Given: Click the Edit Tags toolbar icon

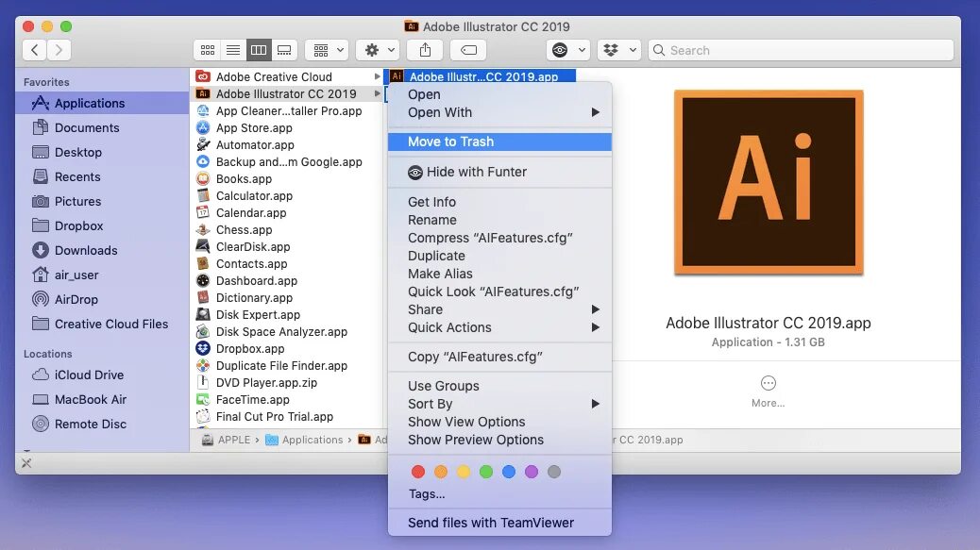Looking at the screenshot, I should [x=468, y=50].
